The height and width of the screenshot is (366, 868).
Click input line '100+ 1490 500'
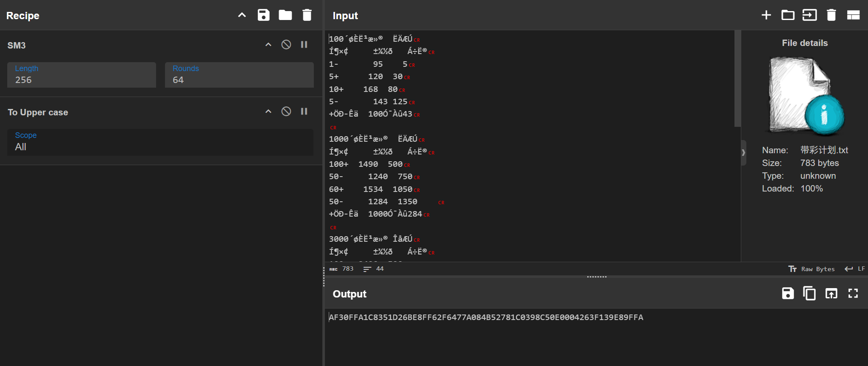pos(370,164)
